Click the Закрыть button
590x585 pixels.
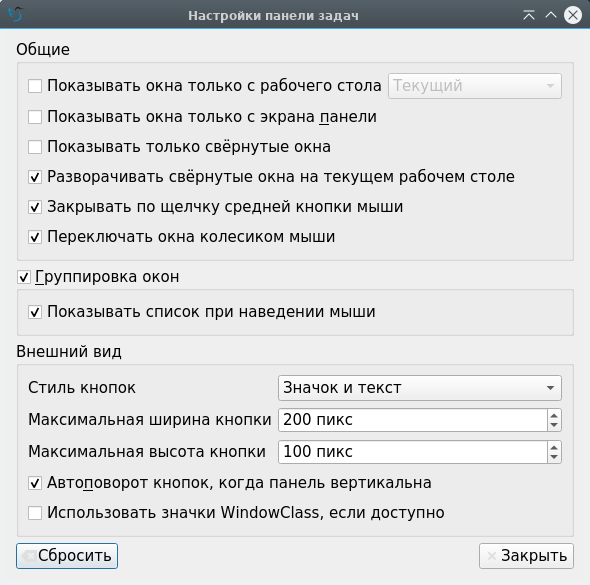526,556
